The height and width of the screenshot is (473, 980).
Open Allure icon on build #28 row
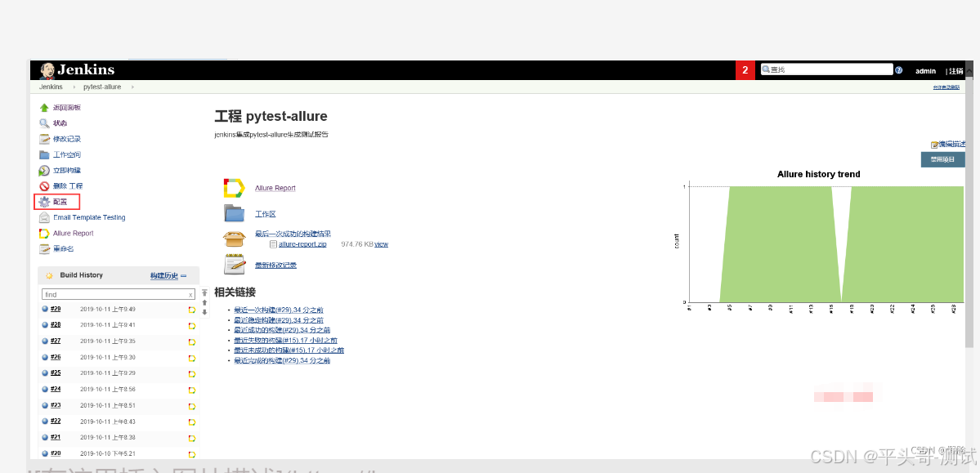[x=192, y=325]
